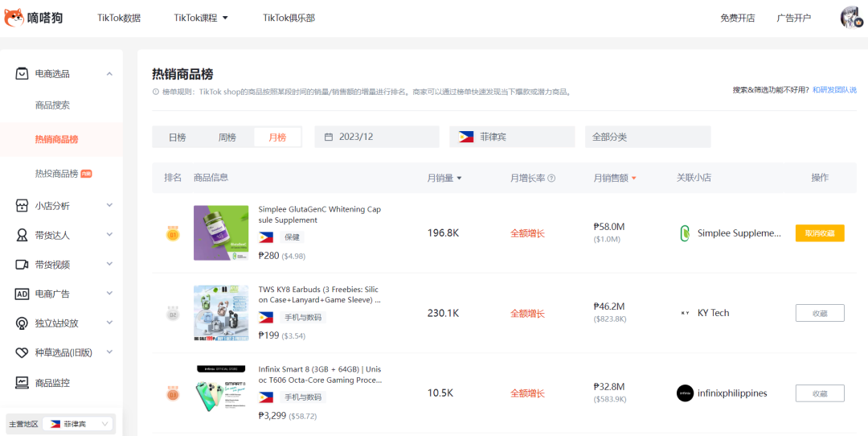Click the user avatar in top right
Screen dimensions: 868x436
[851, 18]
